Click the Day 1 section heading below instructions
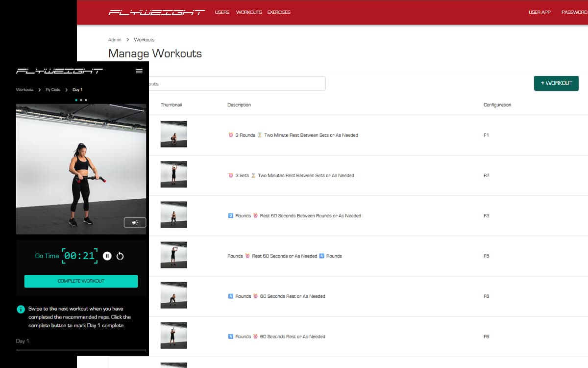 [x=23, y=341]
